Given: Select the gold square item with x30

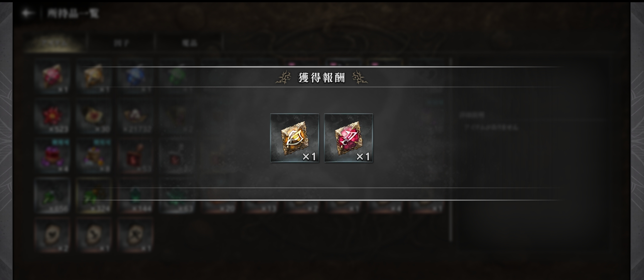Looking at the screenshot, I should pos(94,116).
